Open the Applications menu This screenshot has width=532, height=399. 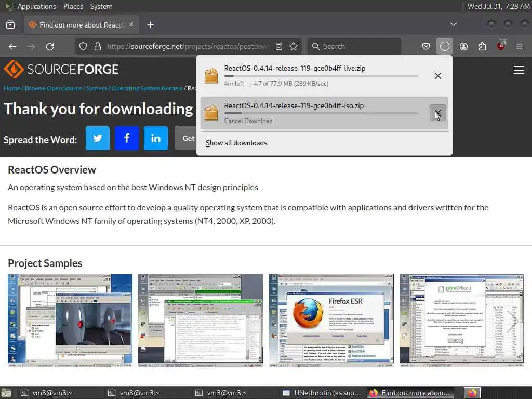pos(37,6)
